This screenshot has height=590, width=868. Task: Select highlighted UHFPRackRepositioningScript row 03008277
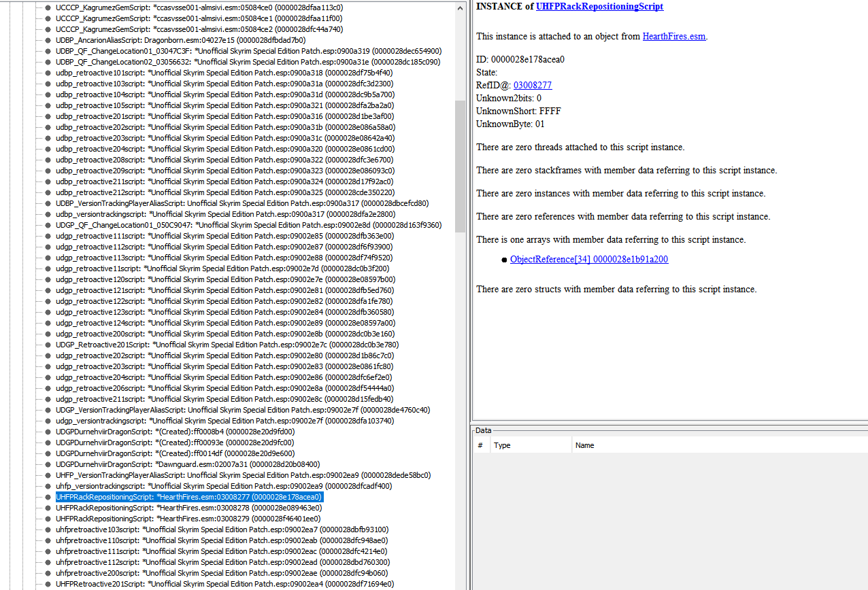[x=189, y=497]
